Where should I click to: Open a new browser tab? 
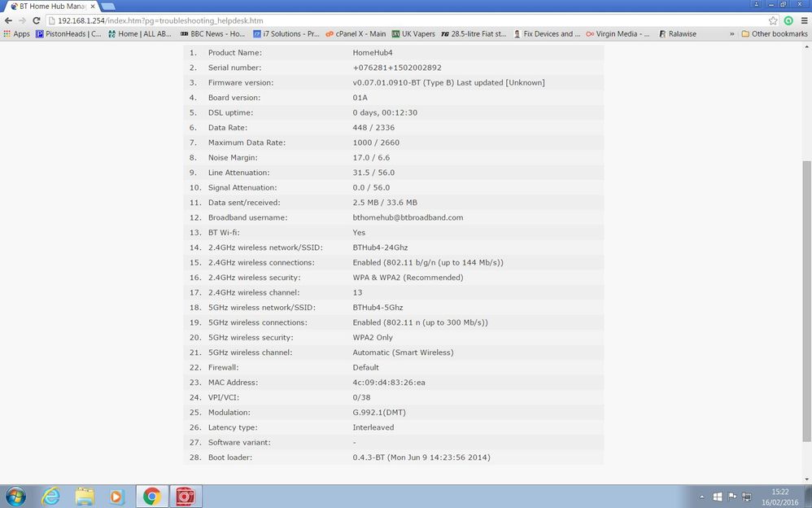point(107,7)
